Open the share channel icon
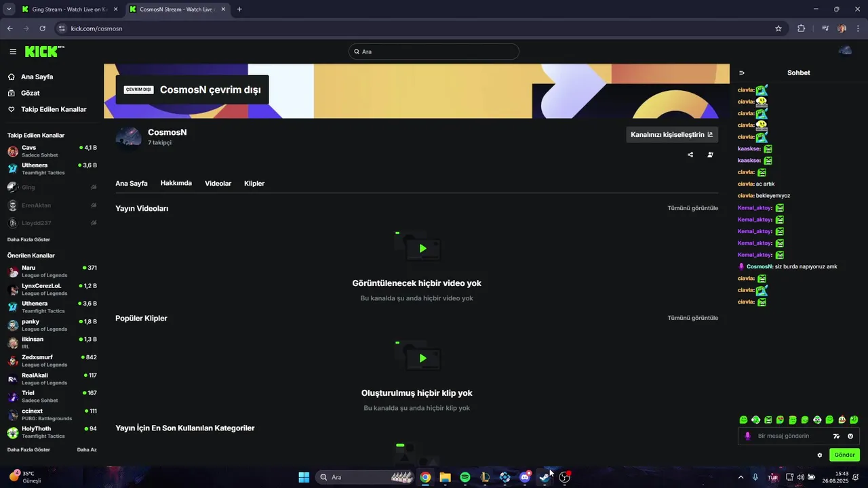This screenshot has width=868, height=488. click(x=690, y=155)
